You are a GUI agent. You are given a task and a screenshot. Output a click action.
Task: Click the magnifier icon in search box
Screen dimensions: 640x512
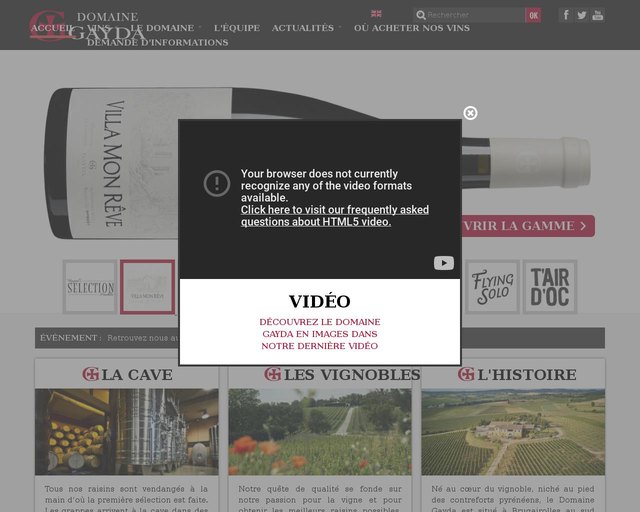(x=420, y=16)
